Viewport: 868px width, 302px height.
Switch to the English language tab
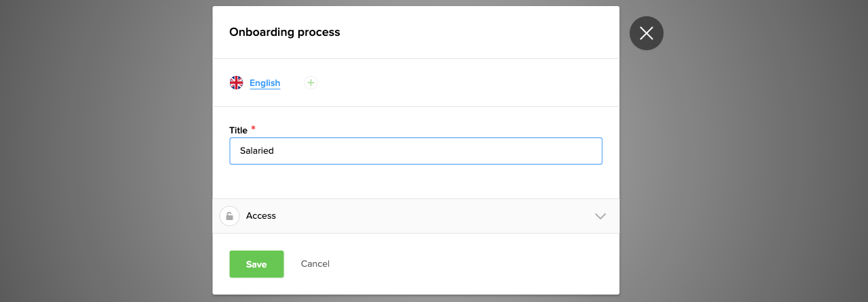tap(264, 83)
